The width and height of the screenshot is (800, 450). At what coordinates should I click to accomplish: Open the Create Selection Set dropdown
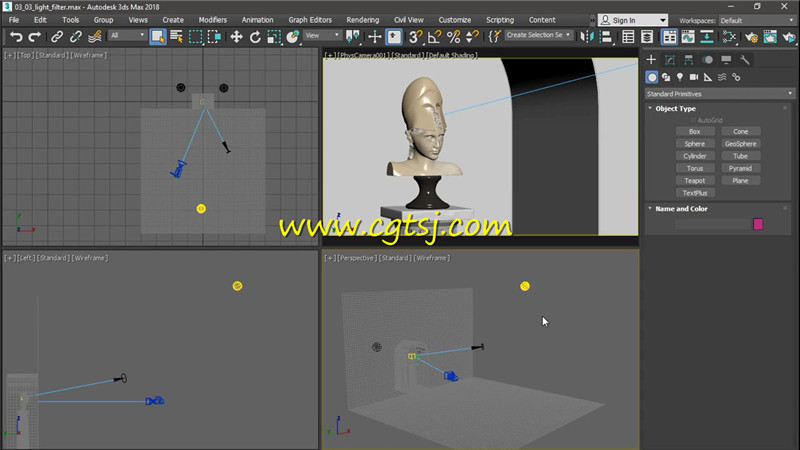[x=539, y=35]
